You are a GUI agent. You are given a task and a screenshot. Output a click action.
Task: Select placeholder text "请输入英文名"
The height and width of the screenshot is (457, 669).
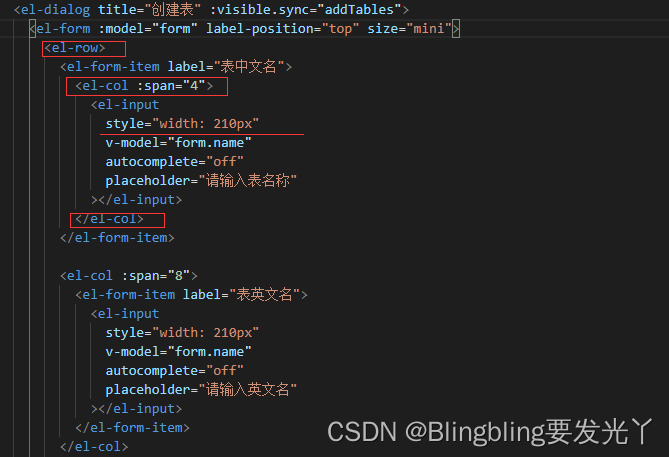point(247,390)
